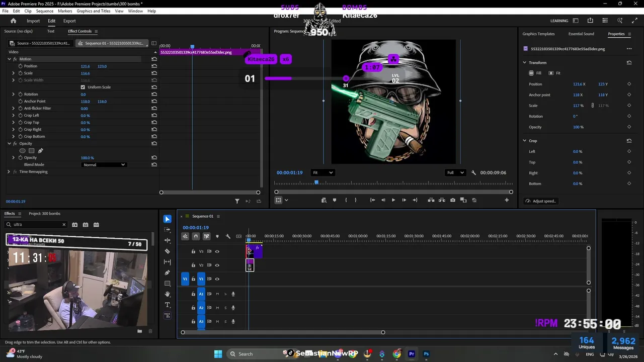This screenshot has width=644, height=362.
Task: Step back one frame
Action: [x=383, y=200]
